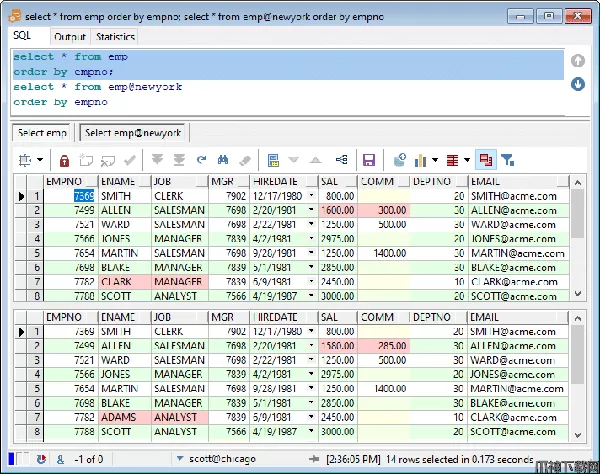Image resolution: width=600 pixels, height=474 pixels.
Task: Click the filter funnel icon
Action: 508,160
